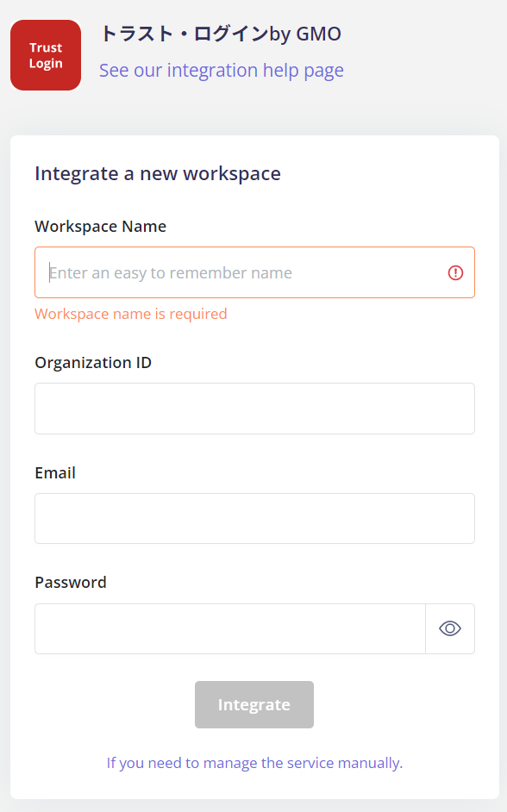Screen dimensions: 507x812
Task: Click the トラスト・ログインby GMO title
Action: [221, 34]
